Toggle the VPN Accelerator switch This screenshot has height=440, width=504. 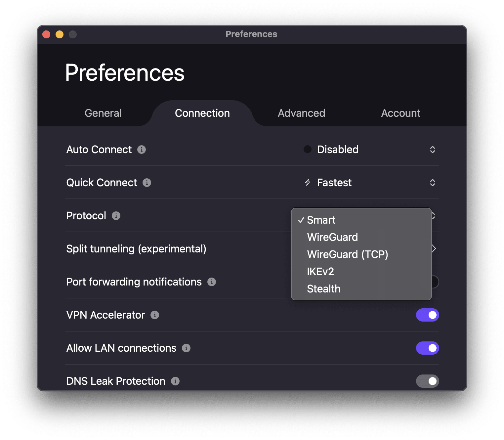click(427, 315)
